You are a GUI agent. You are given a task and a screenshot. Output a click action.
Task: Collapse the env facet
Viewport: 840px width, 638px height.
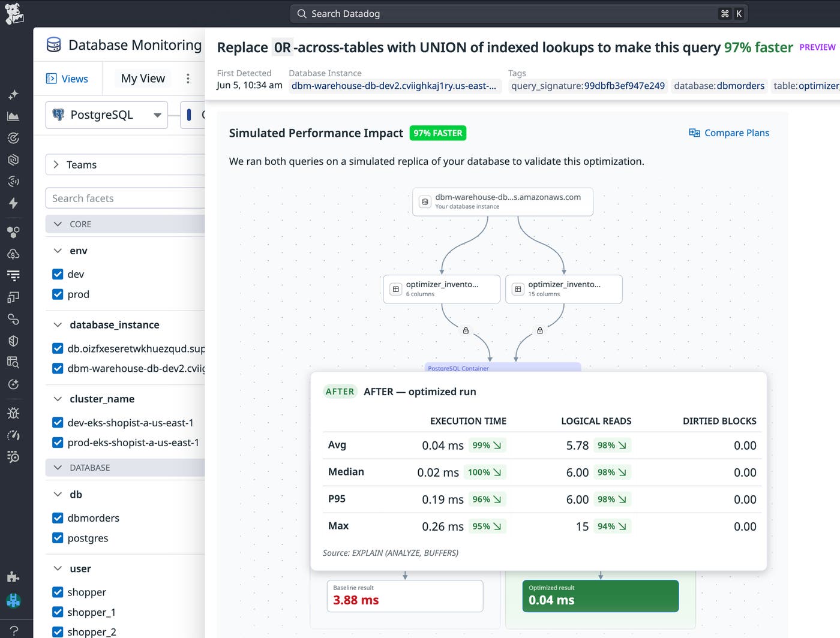click(x=58, y=251)
